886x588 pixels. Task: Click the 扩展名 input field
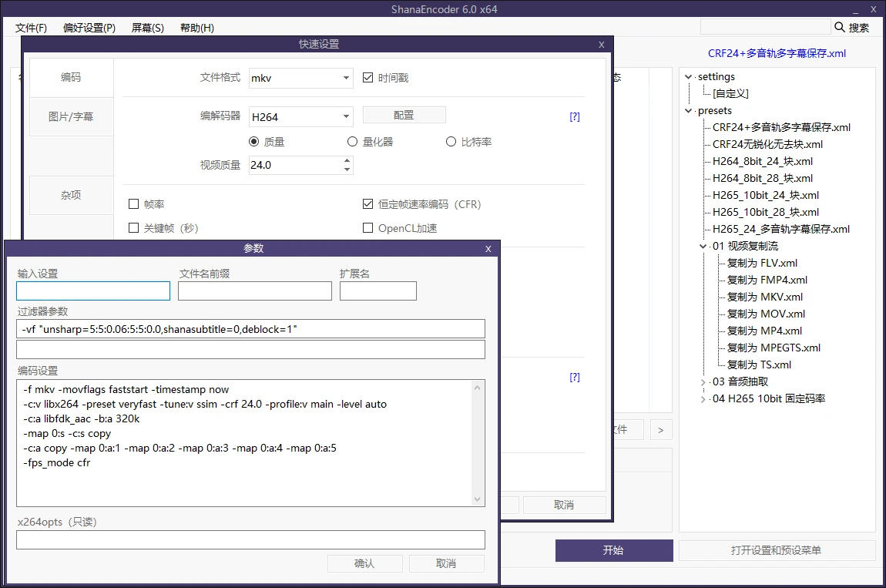pos(378,291)
